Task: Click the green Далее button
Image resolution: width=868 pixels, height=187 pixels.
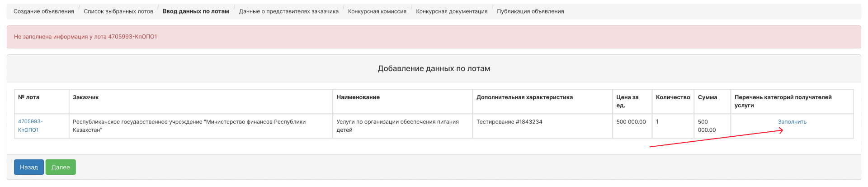Action: point(61,167)
